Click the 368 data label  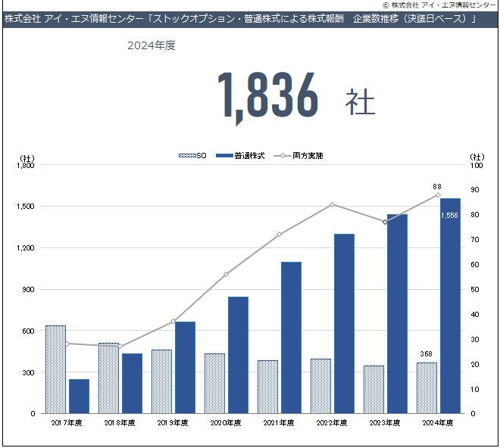(x=426, y=353)
